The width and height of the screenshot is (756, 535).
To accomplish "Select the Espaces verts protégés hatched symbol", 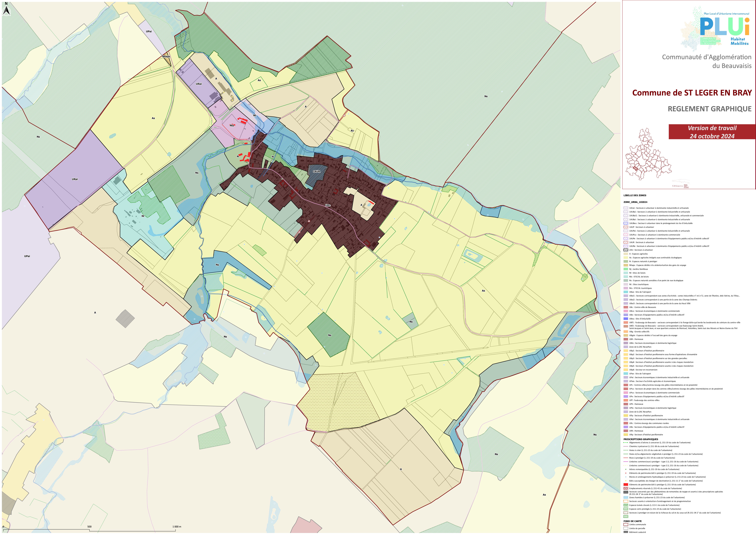I will tap(626, 509).
